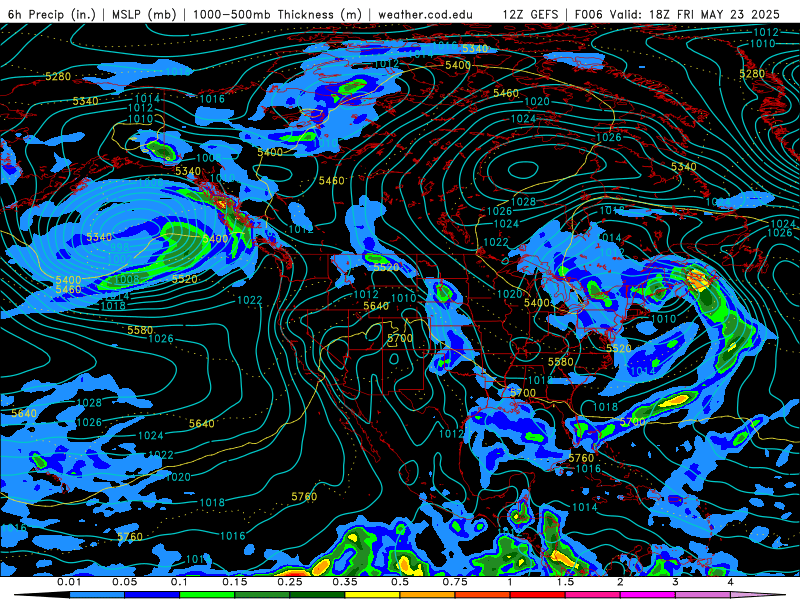The image size is (800, 600).
Task: Click the 'MSLP (mb)' title text
Action: 144,14
